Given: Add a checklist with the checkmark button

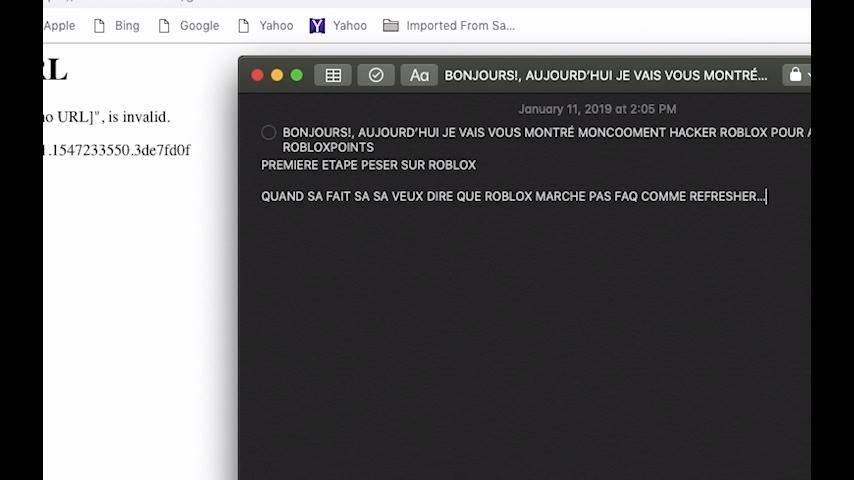Looking at the screenshot, I should pos(376,75).
